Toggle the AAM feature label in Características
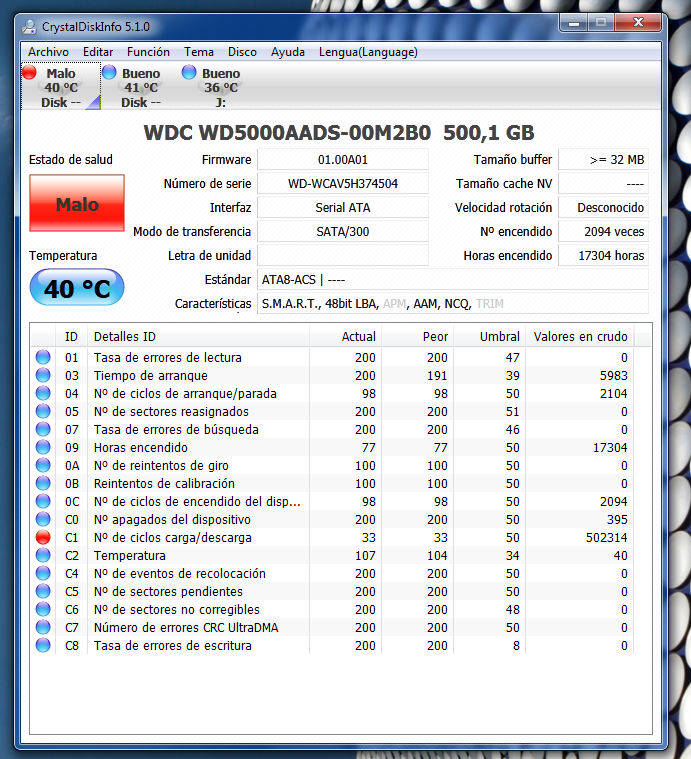The height and width of the screenshot is (759, 691). [x=426, y=303]
